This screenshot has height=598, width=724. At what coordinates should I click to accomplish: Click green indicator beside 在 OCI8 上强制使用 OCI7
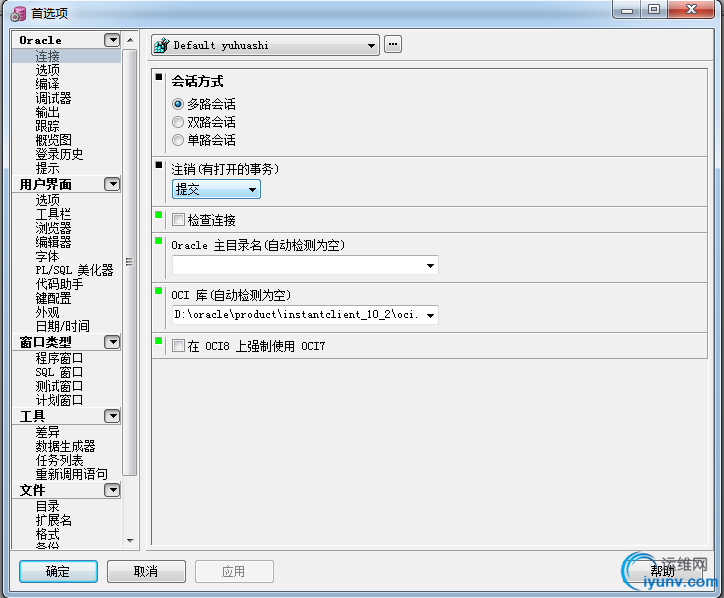(159, 341)
